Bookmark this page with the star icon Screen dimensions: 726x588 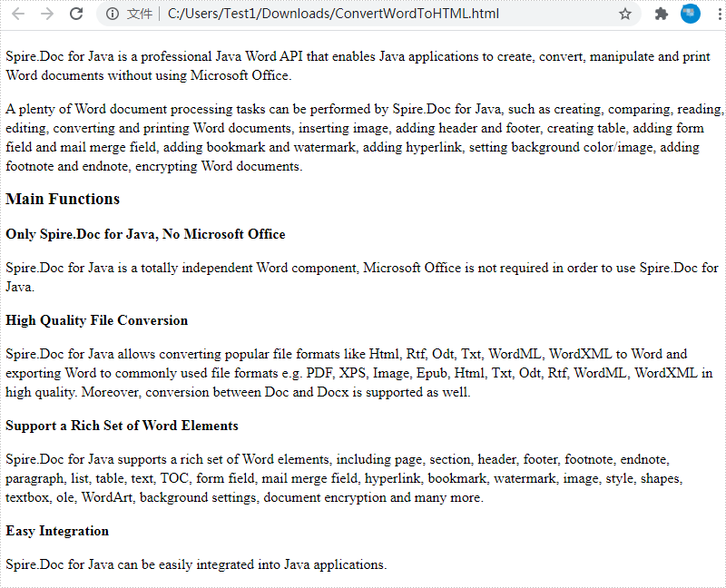tap(625, 14)
